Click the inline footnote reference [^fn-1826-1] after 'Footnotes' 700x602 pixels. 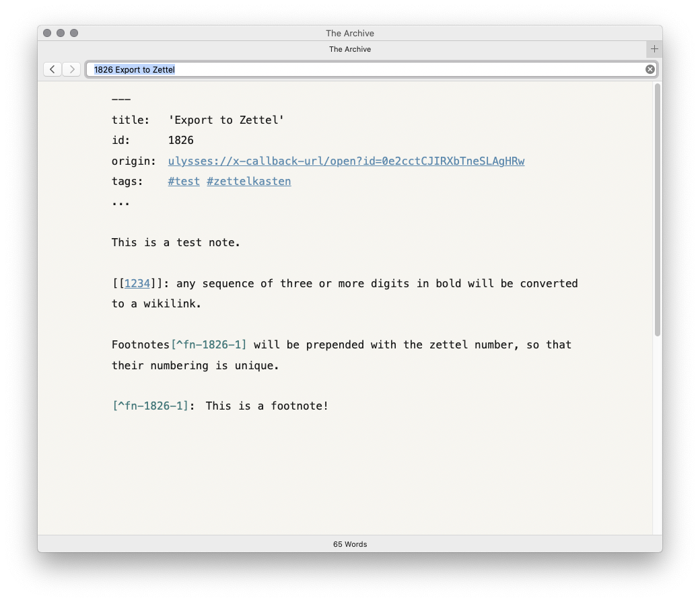point(209,344)
